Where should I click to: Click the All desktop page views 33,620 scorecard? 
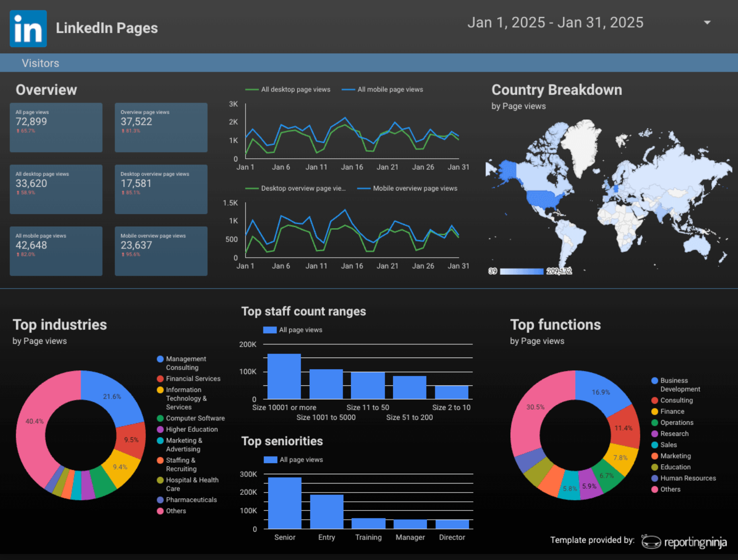tap(56, 189)
